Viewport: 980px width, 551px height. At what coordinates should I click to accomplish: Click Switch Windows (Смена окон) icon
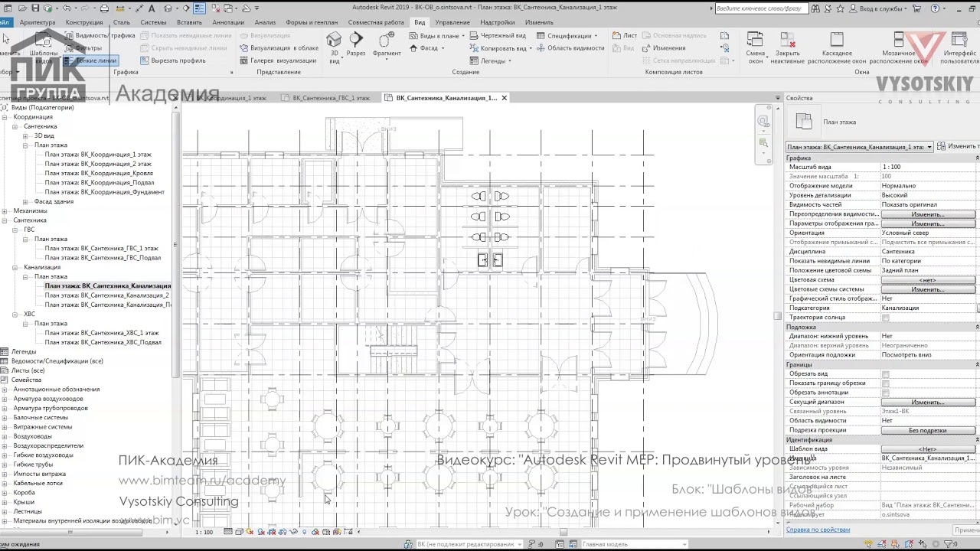click(755, 47)
